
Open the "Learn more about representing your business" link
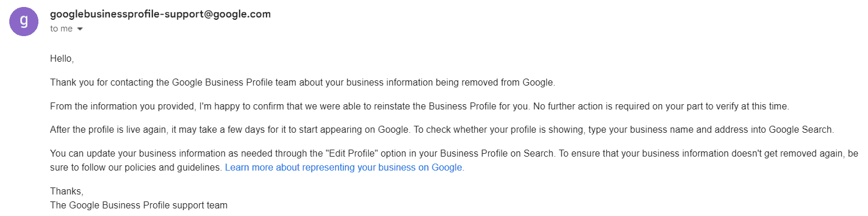344,168
